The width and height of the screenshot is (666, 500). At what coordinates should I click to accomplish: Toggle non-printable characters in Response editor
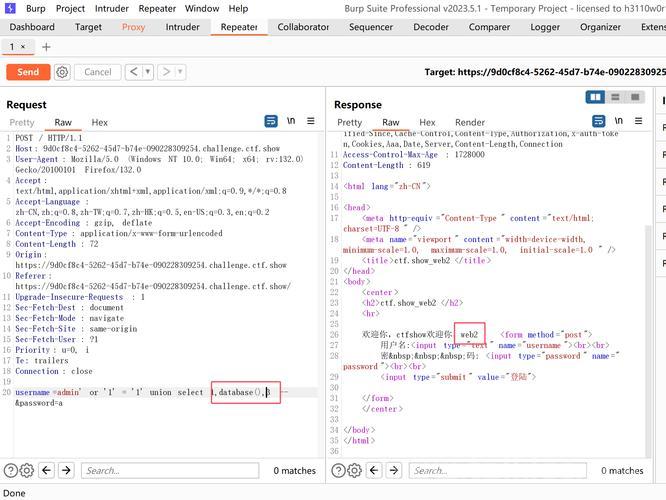coord(619,121)
